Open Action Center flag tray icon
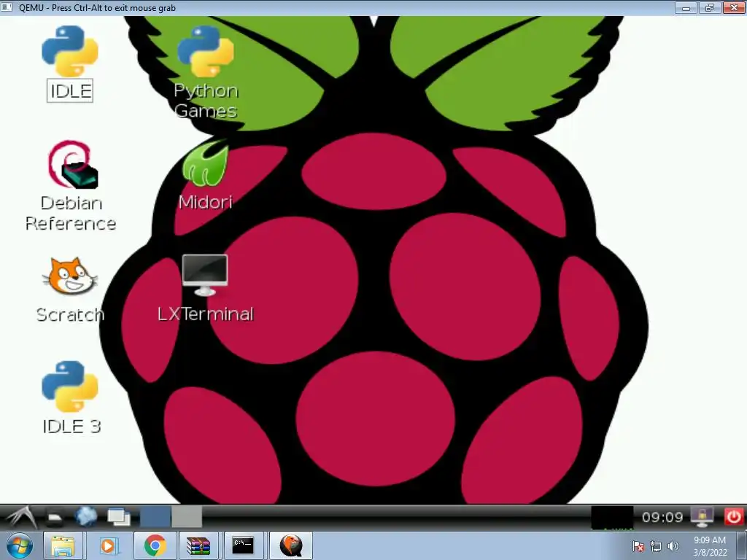The height and width of the screenshot is (560, 747). (638, 546)
